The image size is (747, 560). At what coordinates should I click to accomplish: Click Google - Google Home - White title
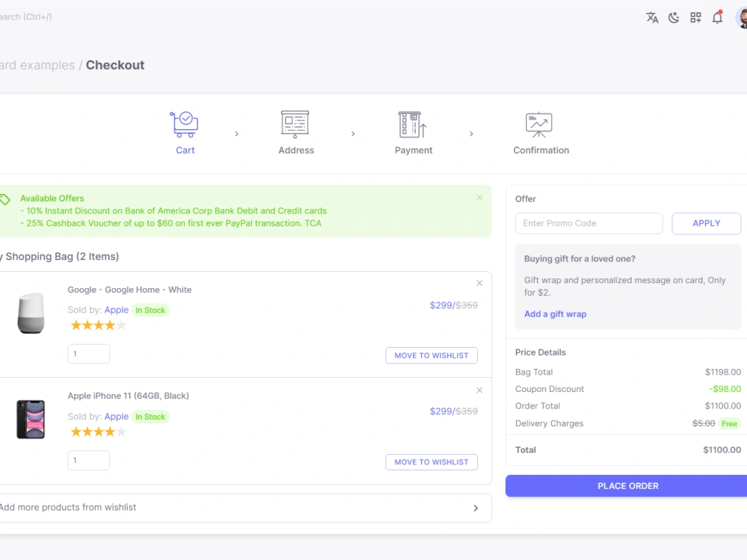[129, 290]
